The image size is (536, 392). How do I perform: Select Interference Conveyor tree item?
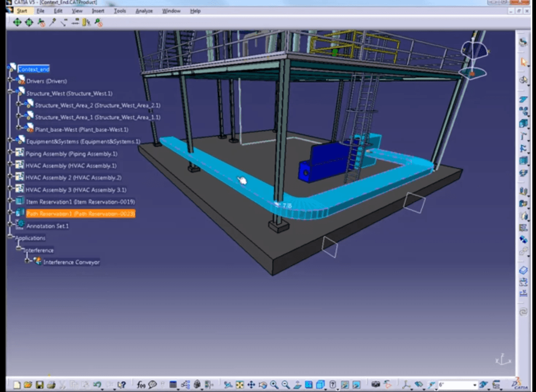coord(71,262)
